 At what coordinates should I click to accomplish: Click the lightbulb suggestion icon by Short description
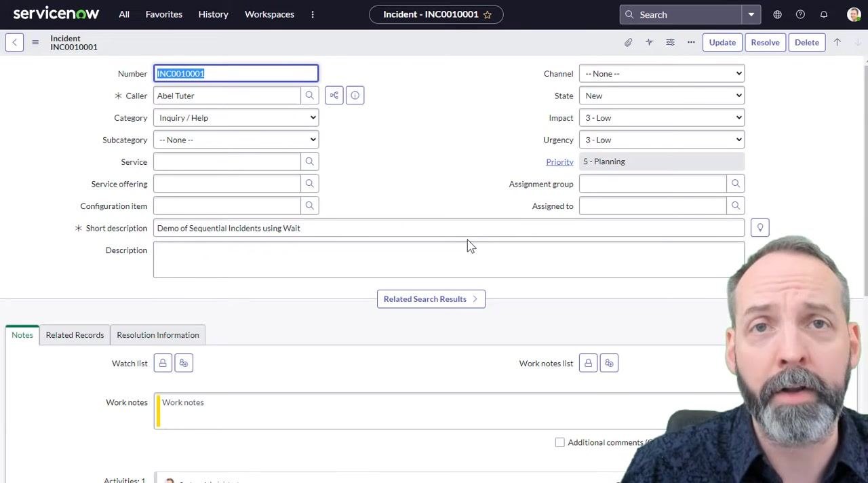point(760,228)
